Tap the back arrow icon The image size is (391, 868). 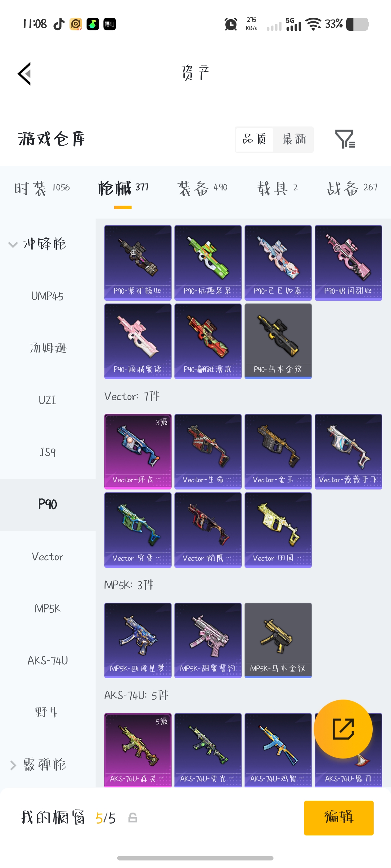click(x=24, y=73)
